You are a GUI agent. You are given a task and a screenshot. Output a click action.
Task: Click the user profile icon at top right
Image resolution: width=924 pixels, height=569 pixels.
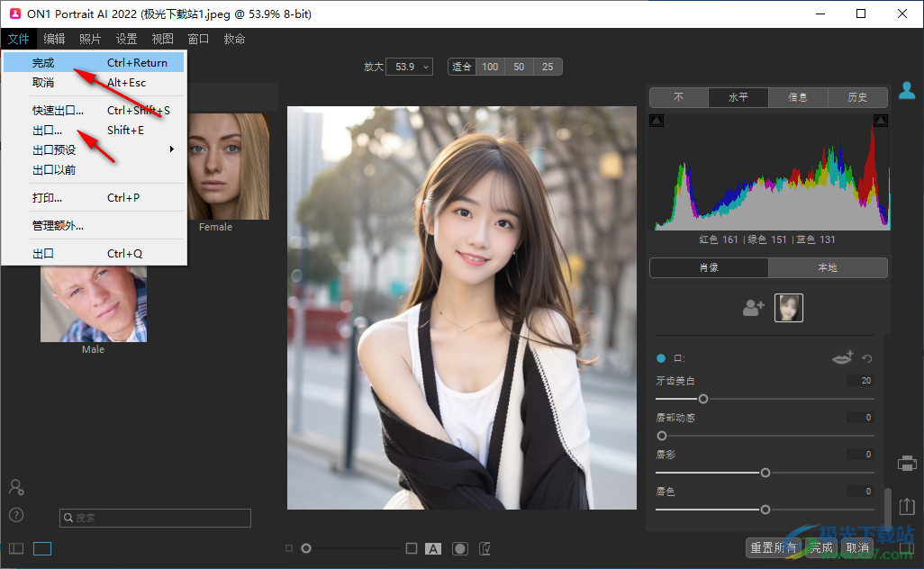point(907,91)
